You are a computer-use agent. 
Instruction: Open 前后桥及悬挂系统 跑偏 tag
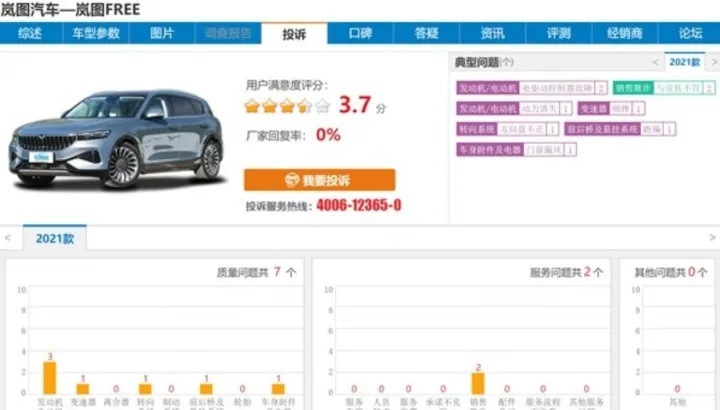click(x=620, y=129)
